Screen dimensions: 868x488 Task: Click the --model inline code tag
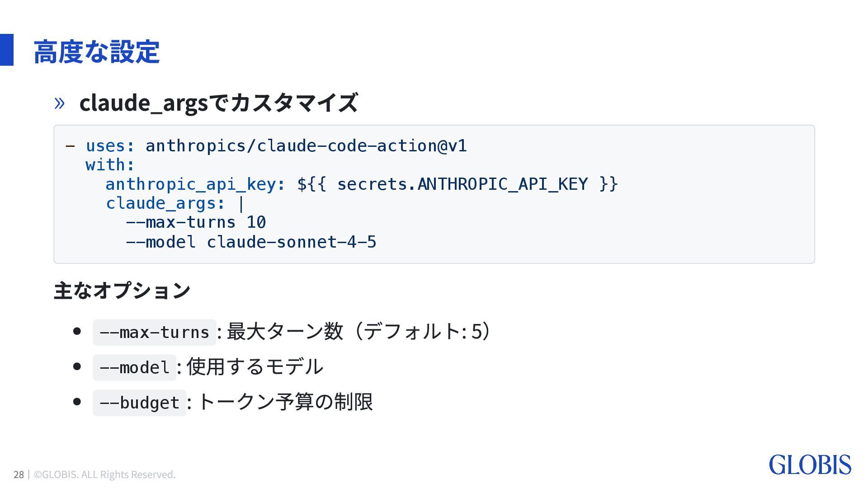point(134,367)
